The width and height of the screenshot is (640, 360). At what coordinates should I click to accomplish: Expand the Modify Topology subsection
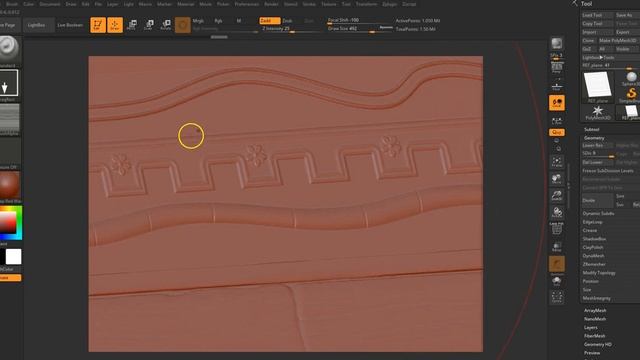pos(599,273)
